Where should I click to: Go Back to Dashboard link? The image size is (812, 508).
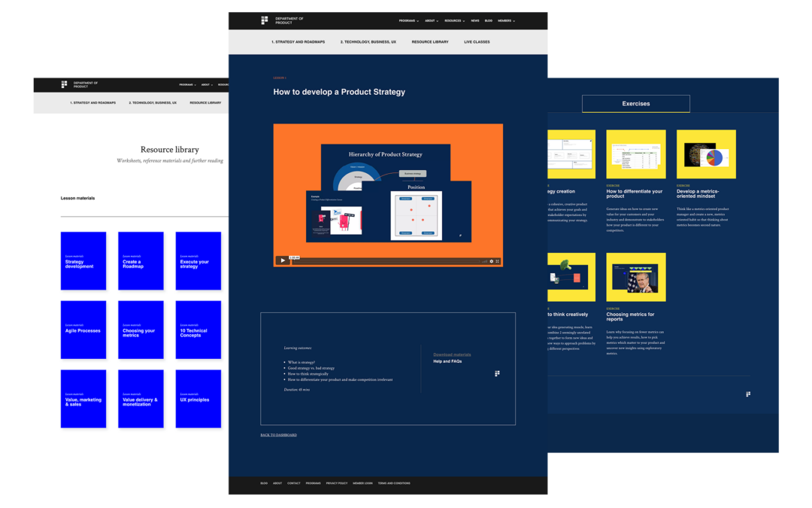point(278,435)
